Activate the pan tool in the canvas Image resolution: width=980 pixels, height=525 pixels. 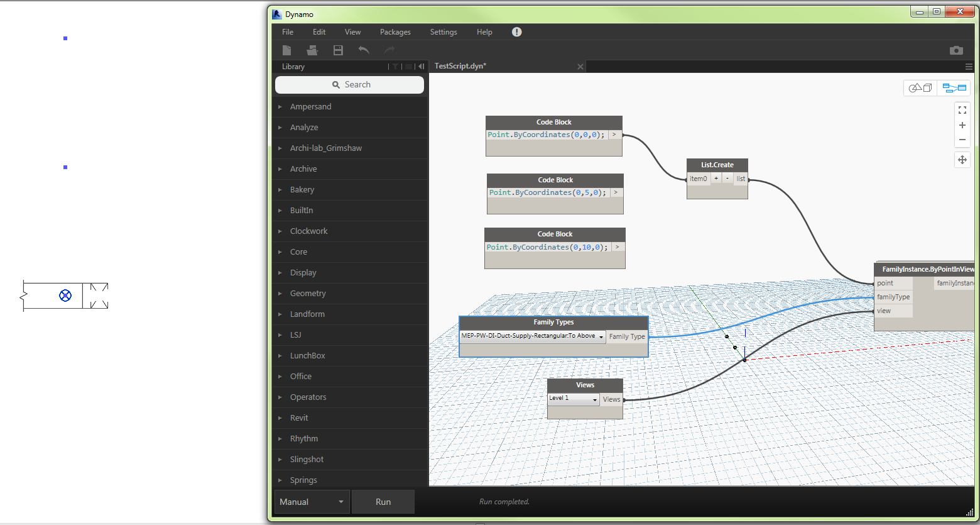pyautogui.click(x=962, y=160)
